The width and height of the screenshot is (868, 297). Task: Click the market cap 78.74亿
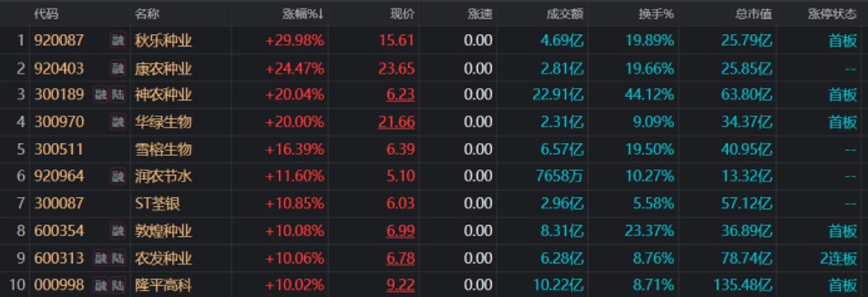click(747, 257)
